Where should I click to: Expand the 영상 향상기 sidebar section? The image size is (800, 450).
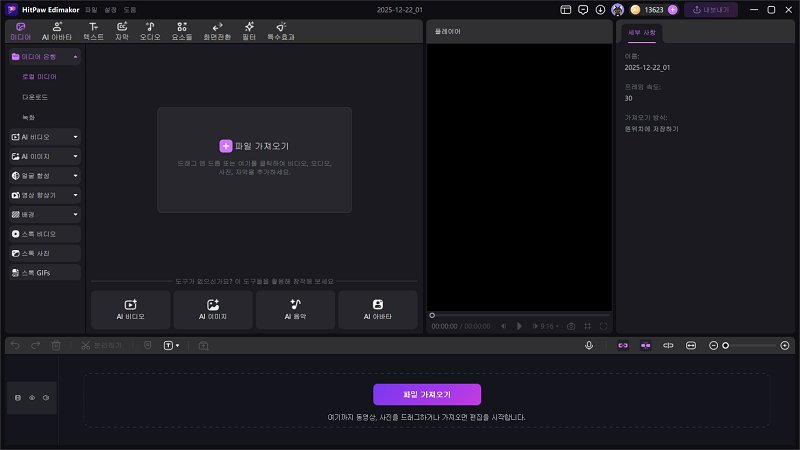pyautogui.click(x=45, y=195)
